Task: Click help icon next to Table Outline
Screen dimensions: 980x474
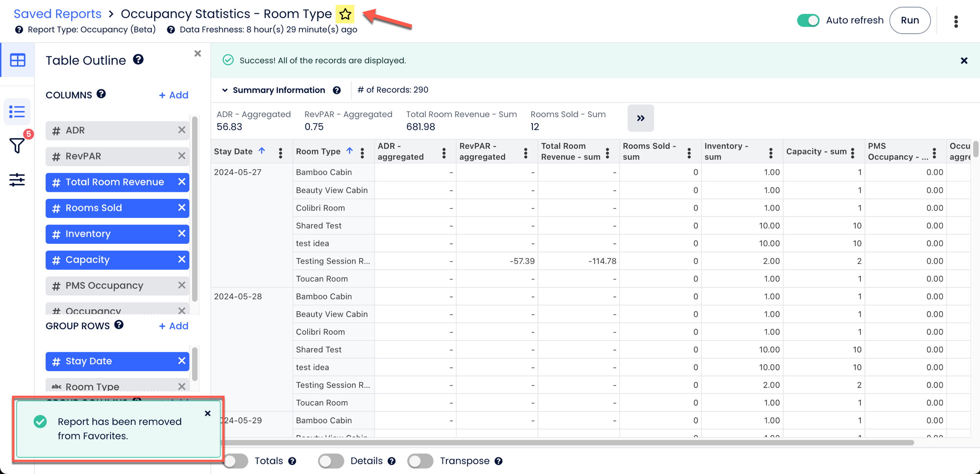Action: pos(138,60)
